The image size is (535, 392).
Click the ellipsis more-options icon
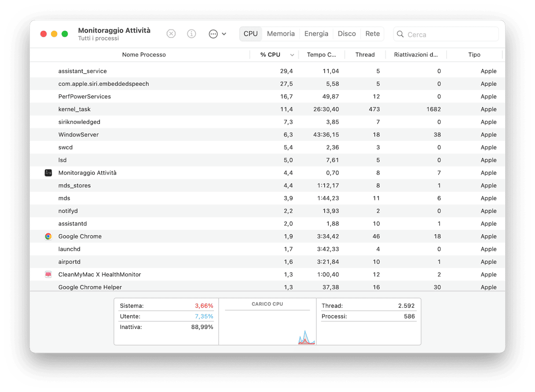(x=213, y=34)
